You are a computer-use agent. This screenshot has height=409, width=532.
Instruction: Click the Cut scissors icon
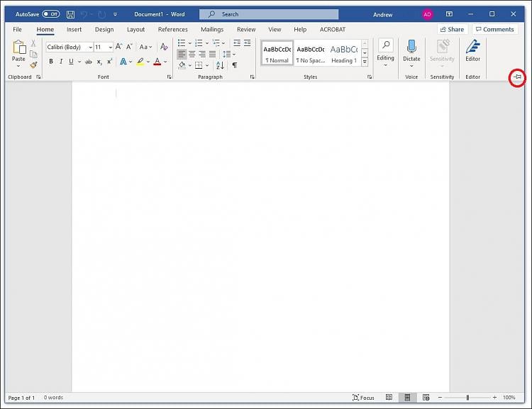33,43
